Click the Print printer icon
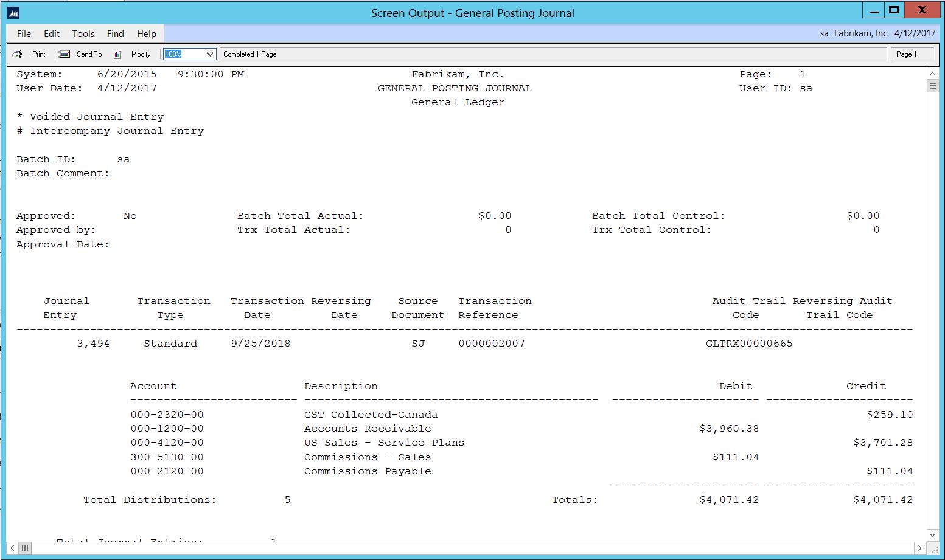The image size is (945, 560). [x=18, y=54]
